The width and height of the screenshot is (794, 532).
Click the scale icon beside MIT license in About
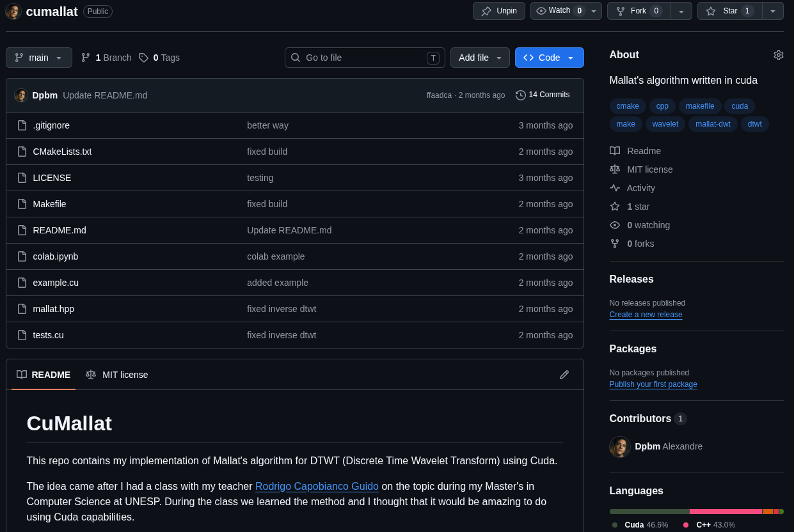[615, 169]
